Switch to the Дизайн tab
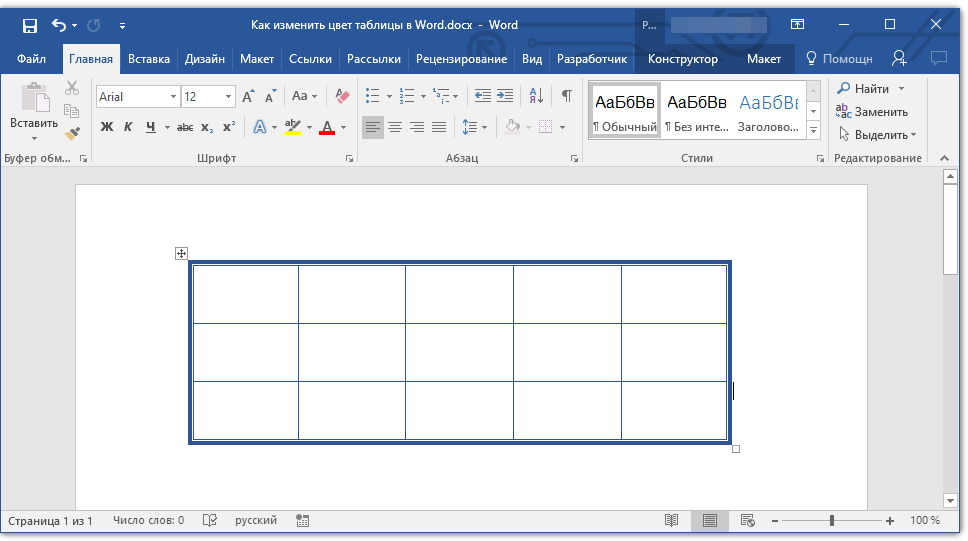This screenshot has height=541, width=968. (204, 59)
